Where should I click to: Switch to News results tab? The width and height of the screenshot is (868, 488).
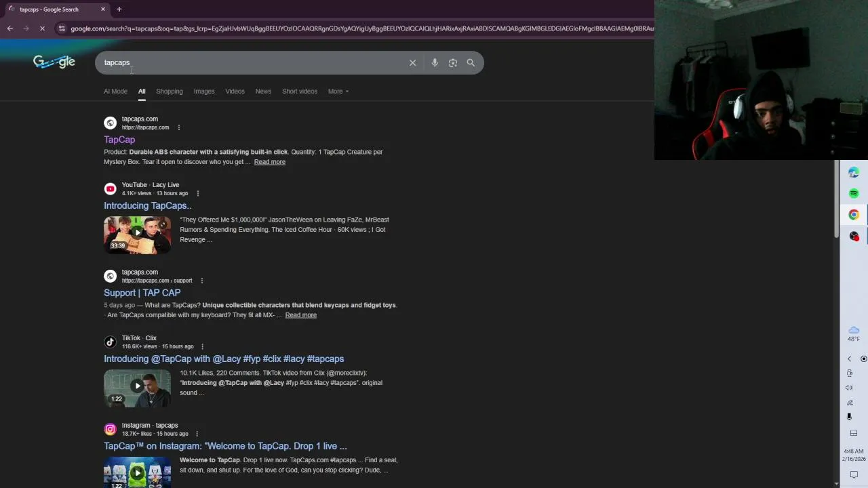(x=263, y=91)
